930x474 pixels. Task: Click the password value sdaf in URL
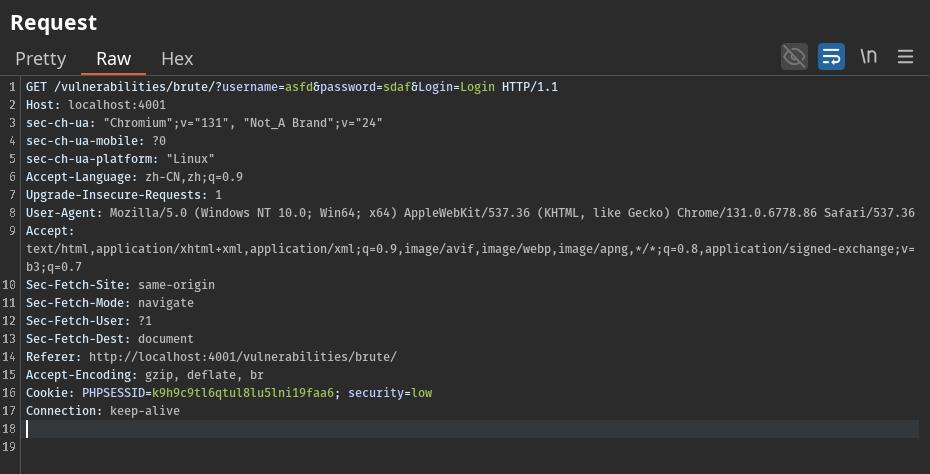397,87
